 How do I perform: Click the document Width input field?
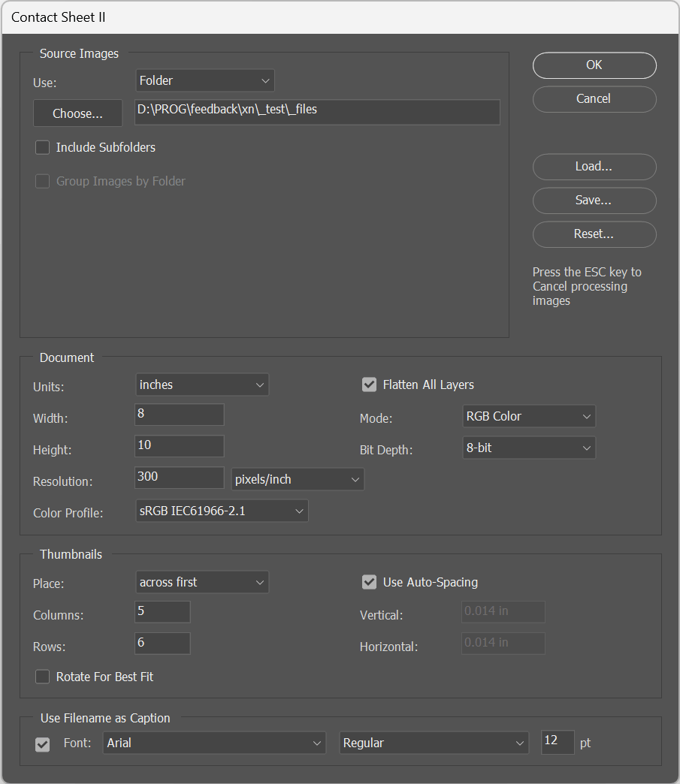point(179,415)
